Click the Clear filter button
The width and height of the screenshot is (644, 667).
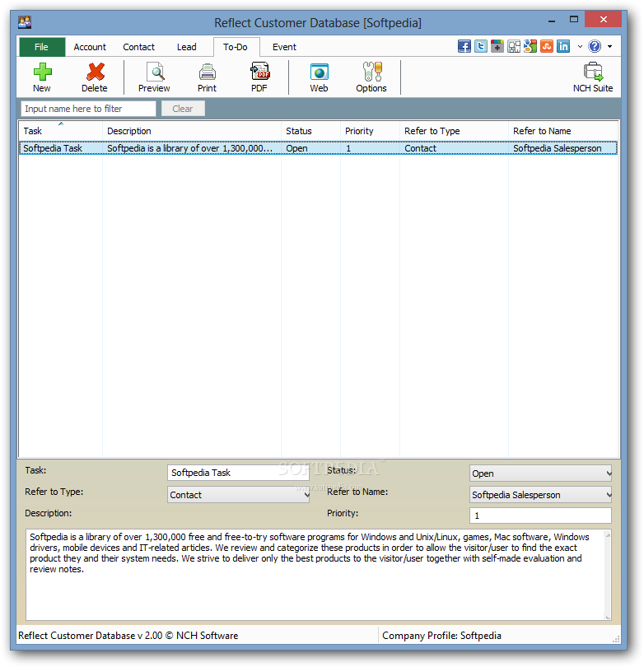point(183,109)
